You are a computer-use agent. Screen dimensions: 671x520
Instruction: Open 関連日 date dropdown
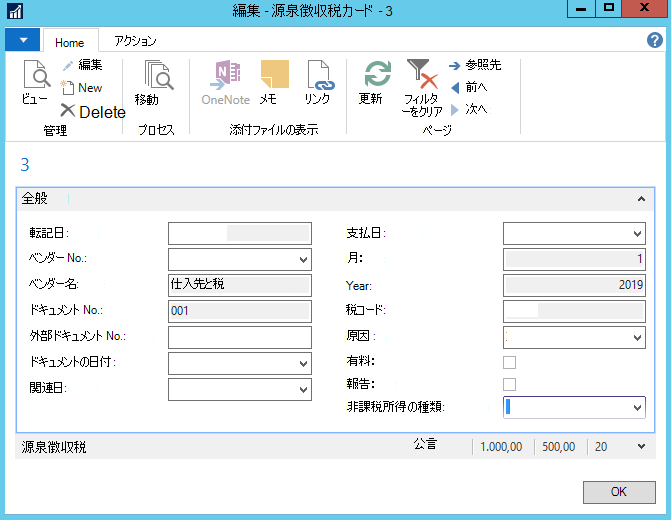click(303, 389)
